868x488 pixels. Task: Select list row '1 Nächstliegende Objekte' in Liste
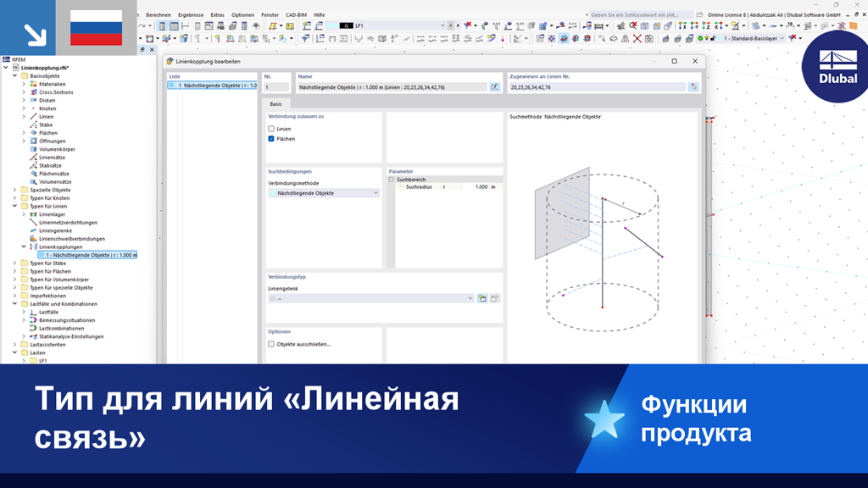pyautogui.click(x=213, y=86)
